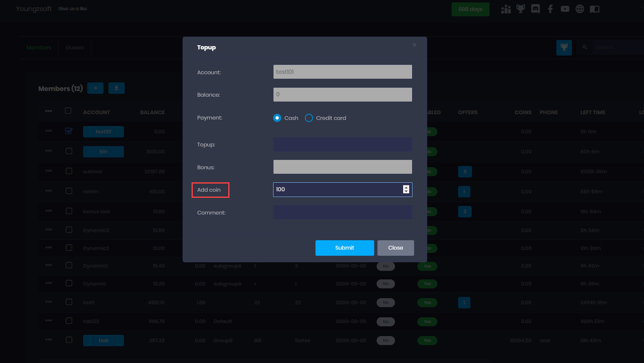Click the plus add member button
Image resolution: width=644 pixels, height=363 pixels.
pyautogui.click(x=95, y=88)
